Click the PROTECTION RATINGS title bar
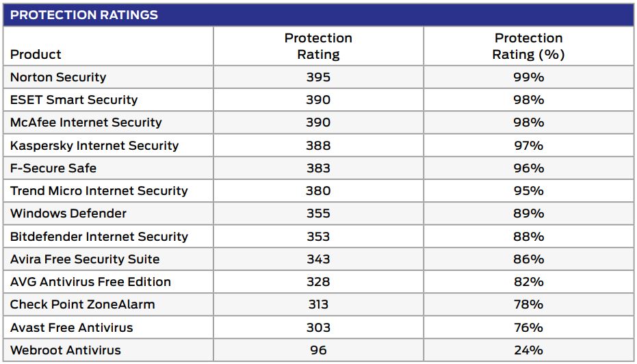 (84, 14)
